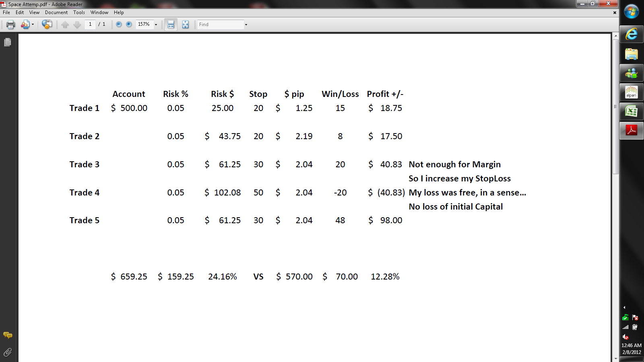Click the share/collaborate people icon
This screenshot has width=644, height=362.
coord(25,25)
